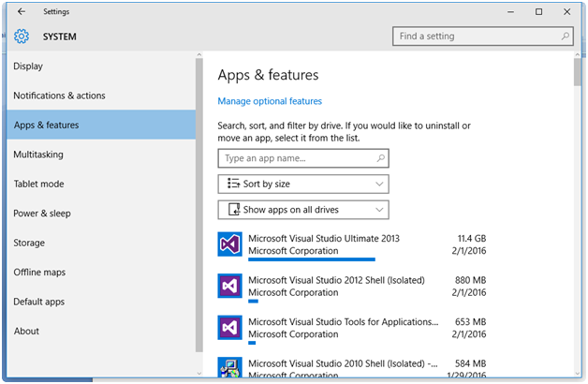This screenshot has width=588, height=384.
Task: Open the Sort by size dropdown
Action: click(302, 185)
